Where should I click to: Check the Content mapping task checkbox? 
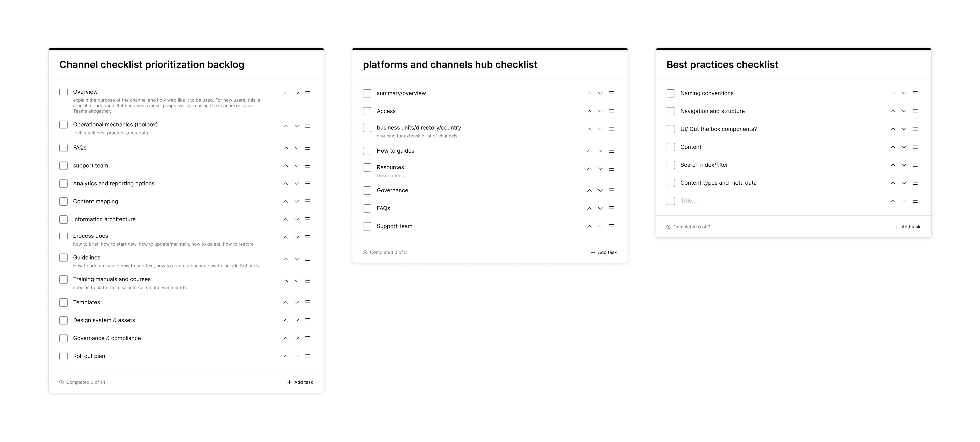[64, 201]
